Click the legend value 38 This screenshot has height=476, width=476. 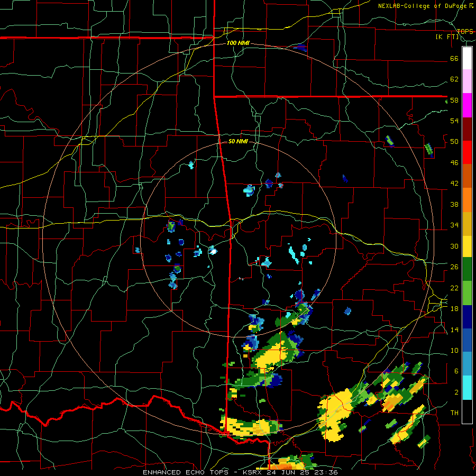click(454, 204)
